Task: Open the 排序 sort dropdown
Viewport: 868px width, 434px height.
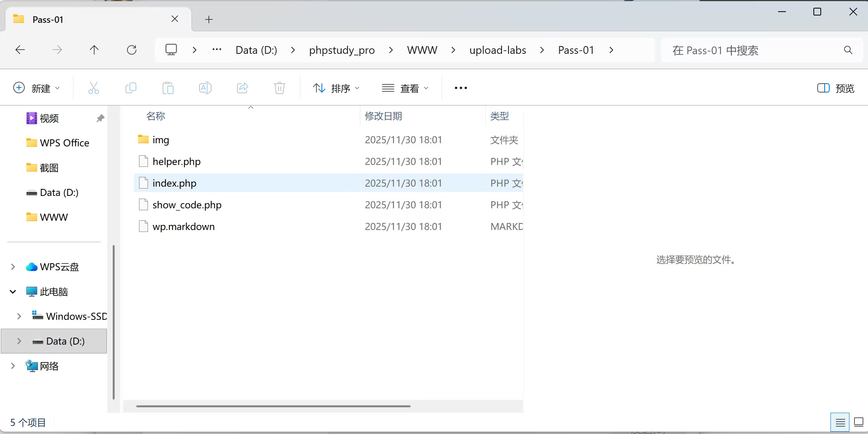Action: [x=336, y=88]
